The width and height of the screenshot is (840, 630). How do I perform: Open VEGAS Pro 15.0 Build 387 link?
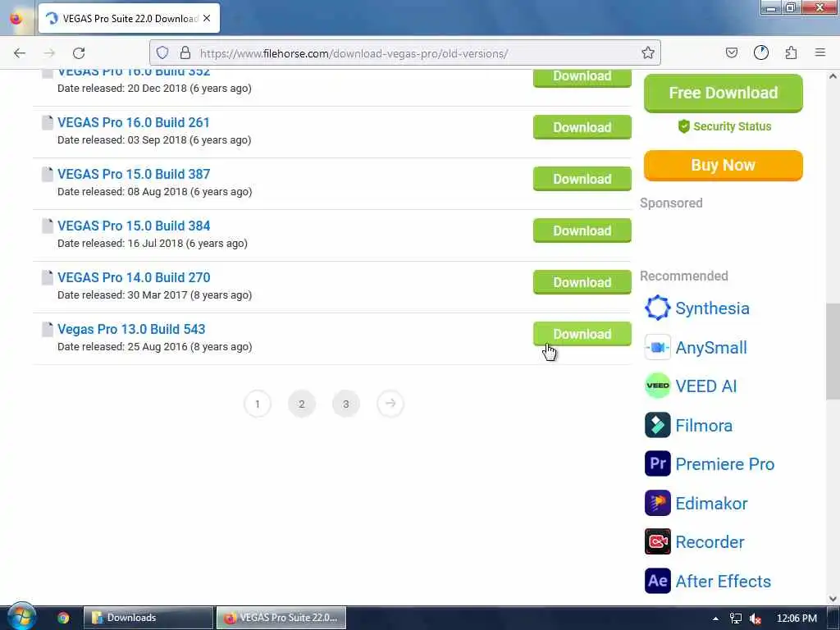click(134, 174)
